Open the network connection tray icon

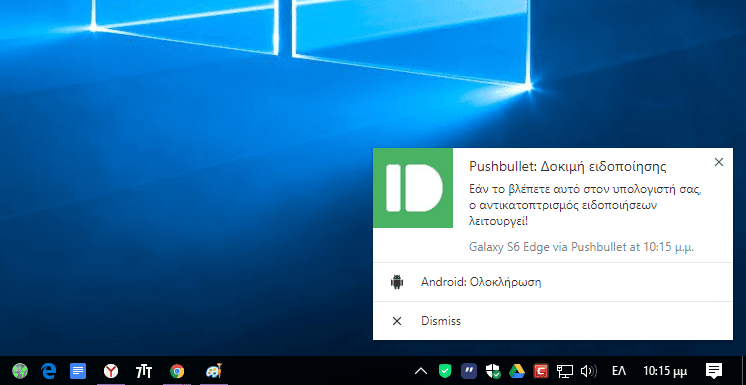(566, 371)
